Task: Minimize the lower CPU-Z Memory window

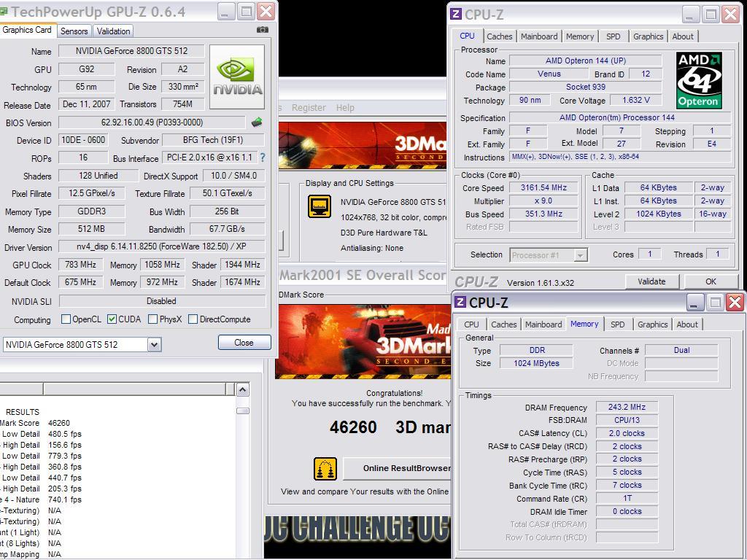Action: click(695, 302)
